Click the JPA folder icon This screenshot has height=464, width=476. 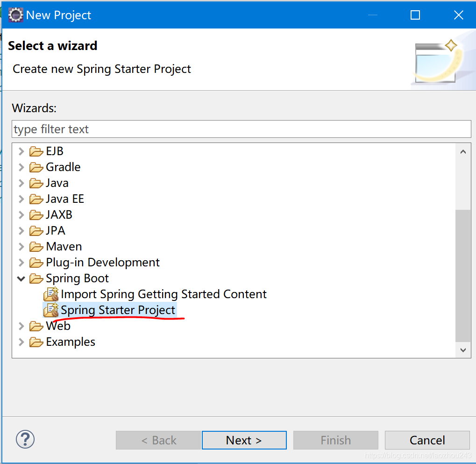click(x=36, y=230)
